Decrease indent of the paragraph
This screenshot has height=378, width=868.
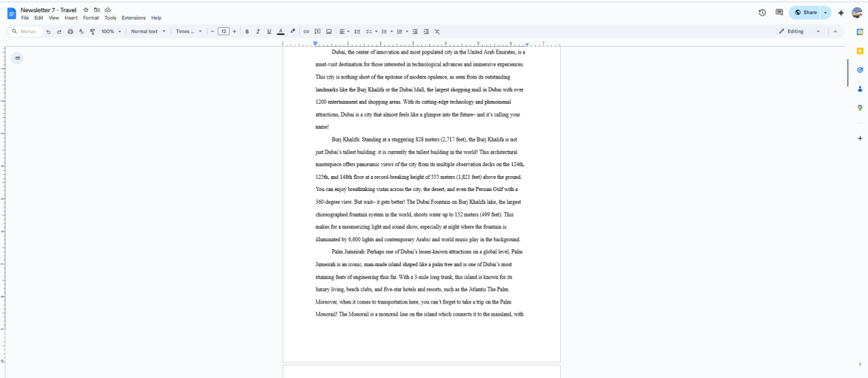click(x=415, y=32)
